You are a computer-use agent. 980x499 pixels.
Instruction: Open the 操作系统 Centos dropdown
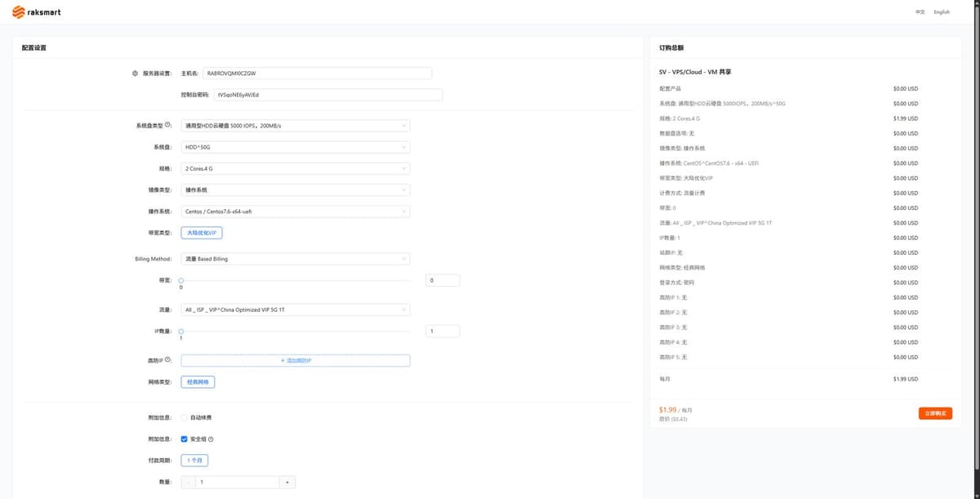pos(296,212)
